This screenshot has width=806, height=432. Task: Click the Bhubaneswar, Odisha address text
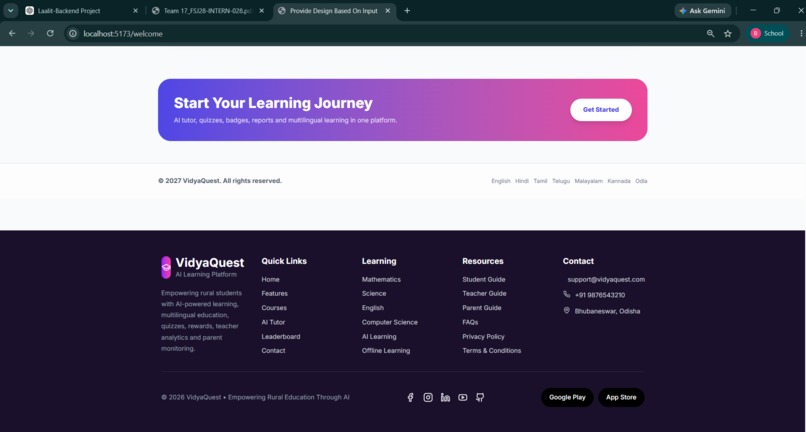(607, 311)
